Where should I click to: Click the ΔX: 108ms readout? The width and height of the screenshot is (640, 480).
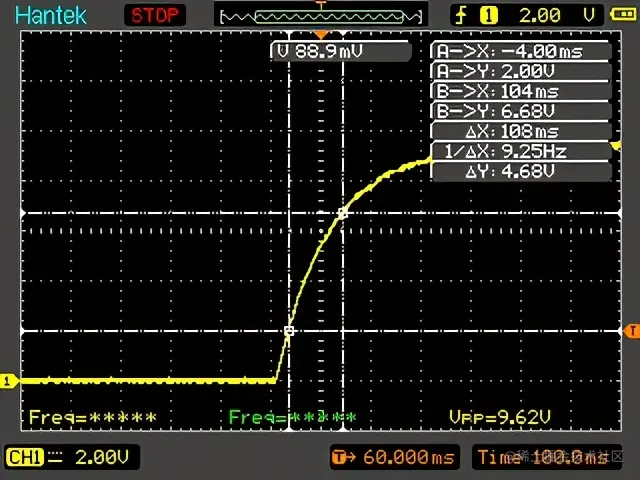click(521, 131)
